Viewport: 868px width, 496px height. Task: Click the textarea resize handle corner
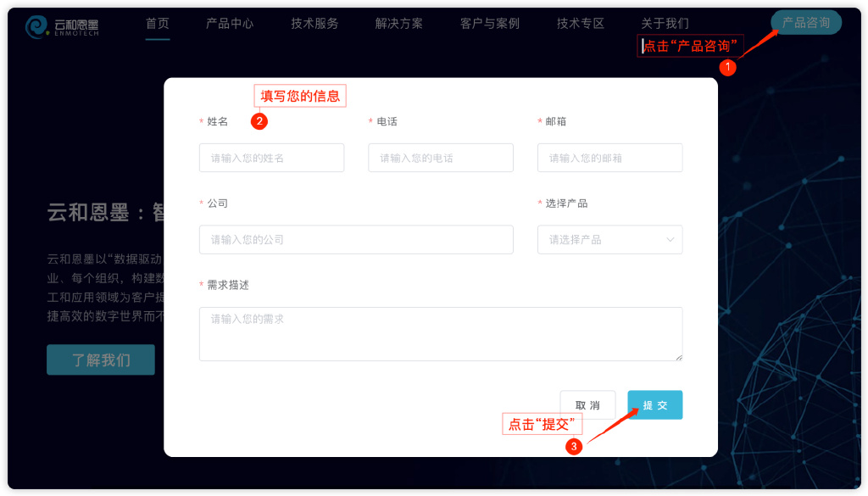coord(679,358)
